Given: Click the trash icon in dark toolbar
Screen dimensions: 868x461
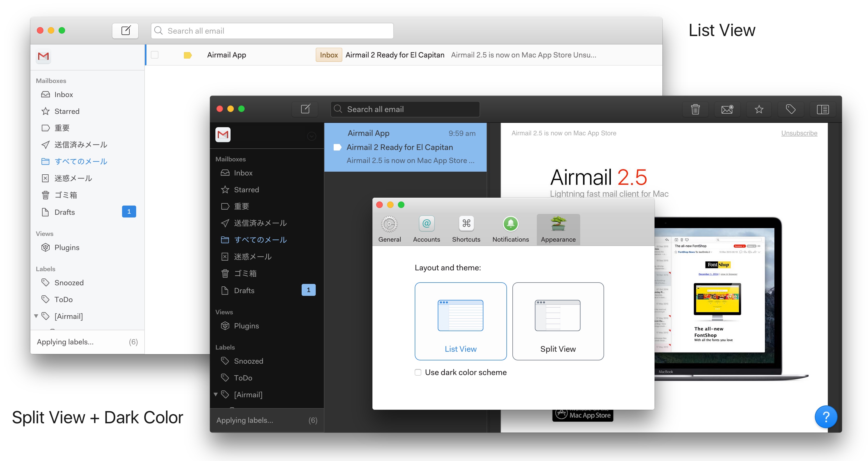Looking at the screenshot, I should point(695,109).
